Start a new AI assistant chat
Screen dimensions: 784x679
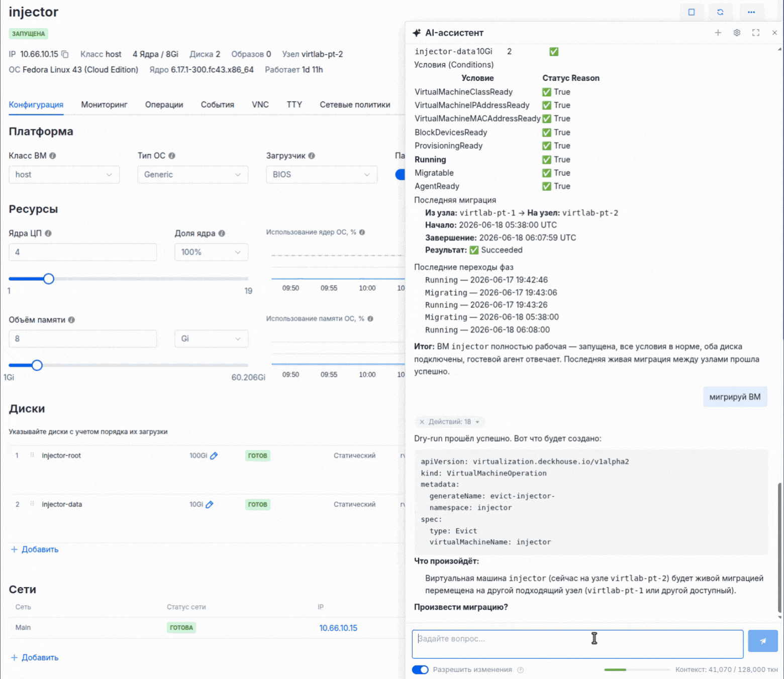(718, 33)
